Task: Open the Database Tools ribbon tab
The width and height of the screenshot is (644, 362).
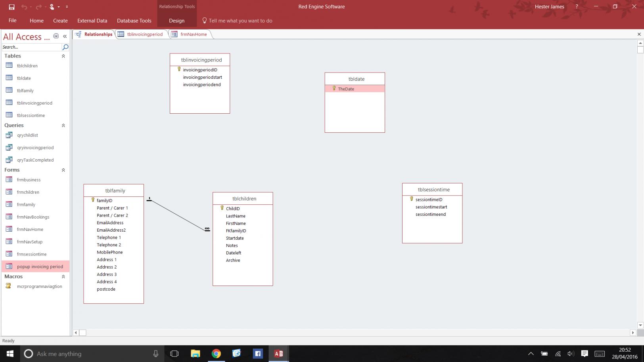Action: (134, 21)
